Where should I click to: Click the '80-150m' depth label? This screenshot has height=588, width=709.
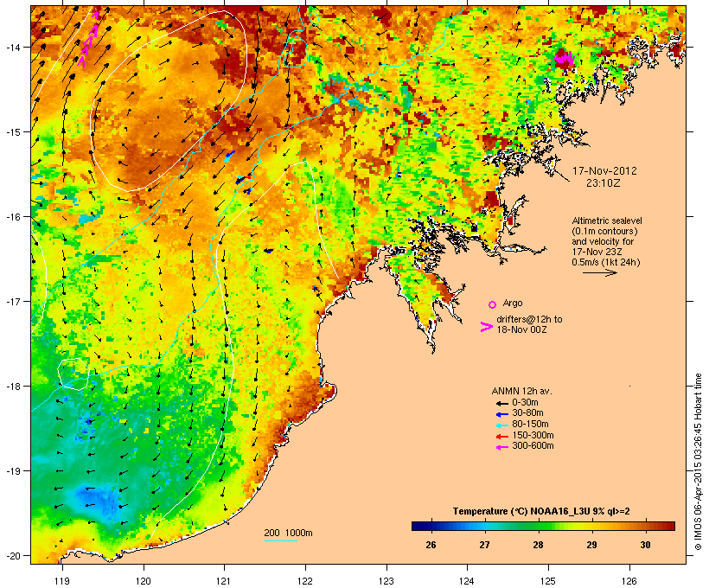pos(530,425)
